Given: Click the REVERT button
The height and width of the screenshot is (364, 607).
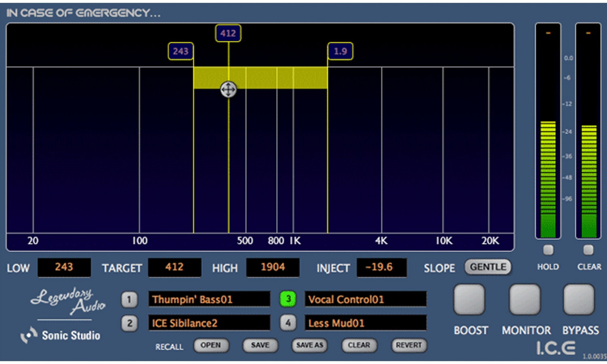Looking at the screenshot, I should [x=408, y=345].
